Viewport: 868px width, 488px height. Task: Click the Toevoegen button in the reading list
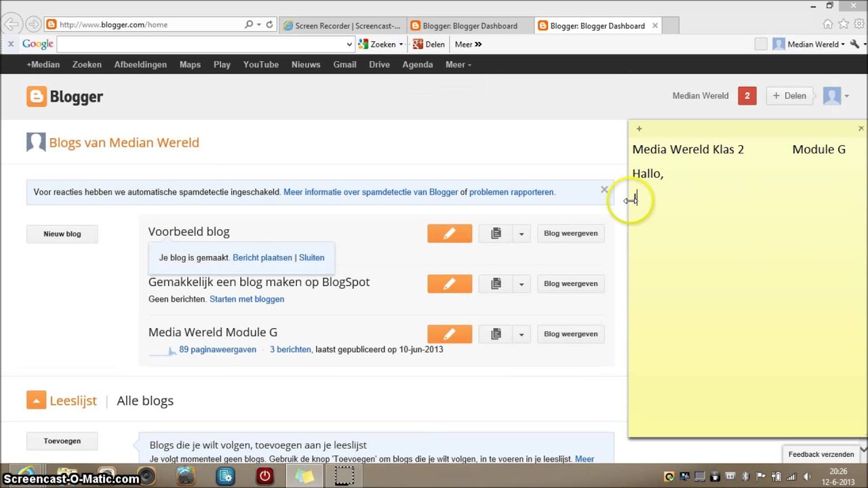62,441
